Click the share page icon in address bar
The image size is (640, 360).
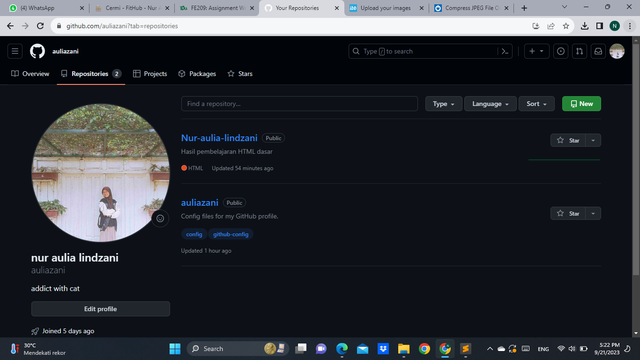[551, 26]
